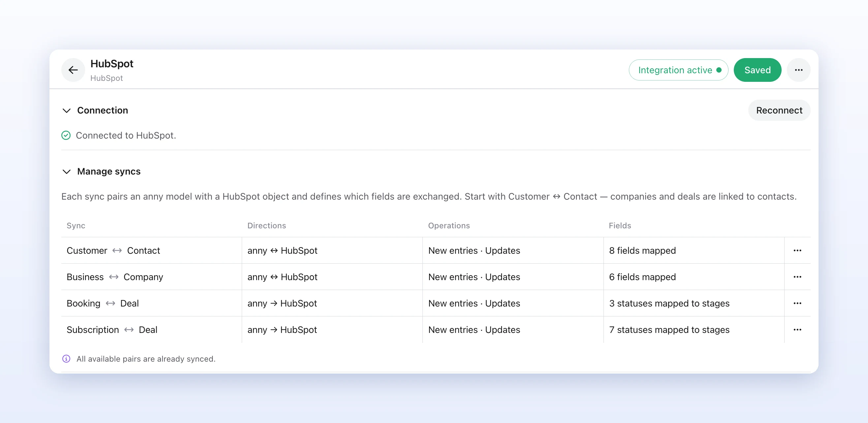Click the 'Connected to HubSpot.' status text
Viewport: 868px width, 423px height.
(x=126, y=135)
